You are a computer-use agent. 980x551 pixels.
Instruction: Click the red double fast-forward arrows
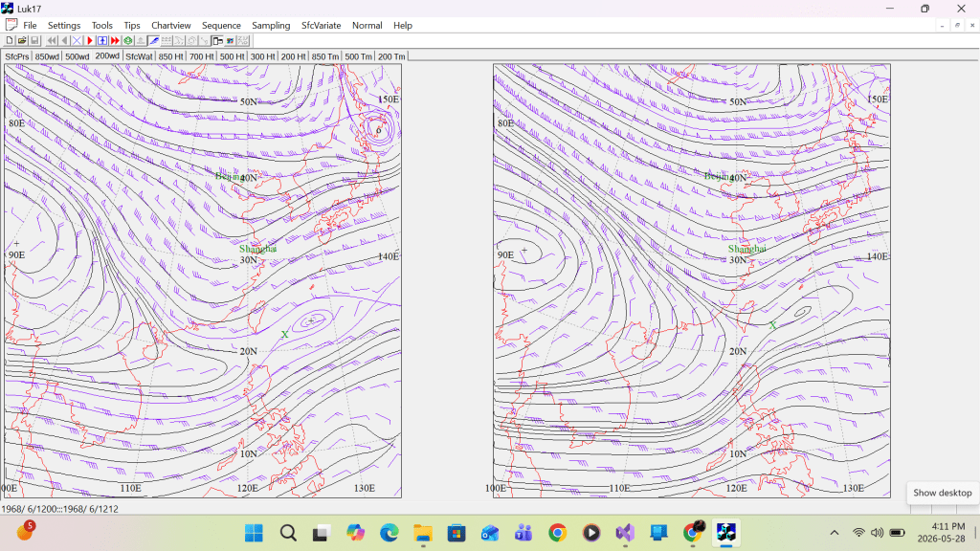coord(115,40)
